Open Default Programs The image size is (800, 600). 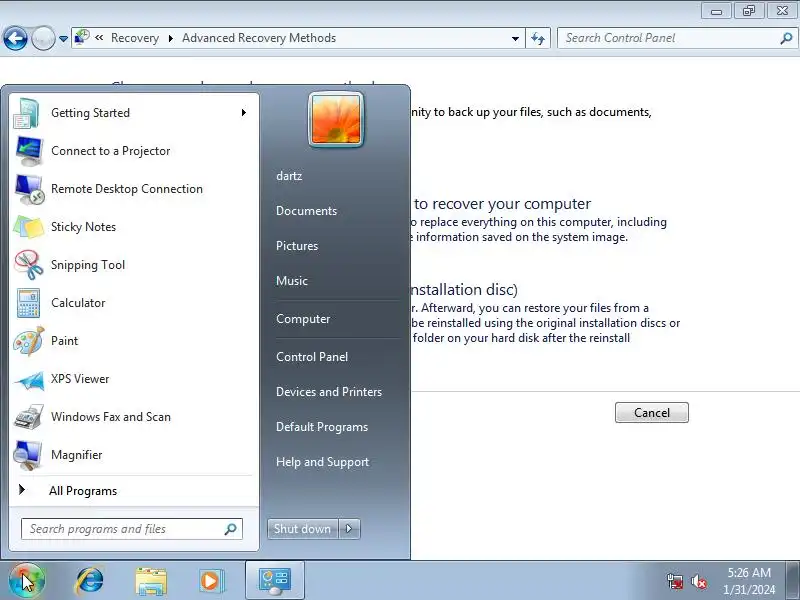click(x=322, y=427)
